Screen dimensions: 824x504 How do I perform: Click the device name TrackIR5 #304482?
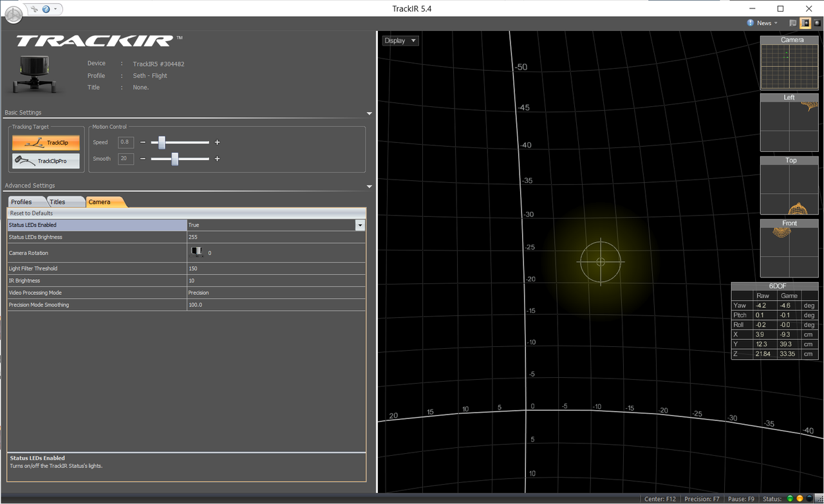158,64
